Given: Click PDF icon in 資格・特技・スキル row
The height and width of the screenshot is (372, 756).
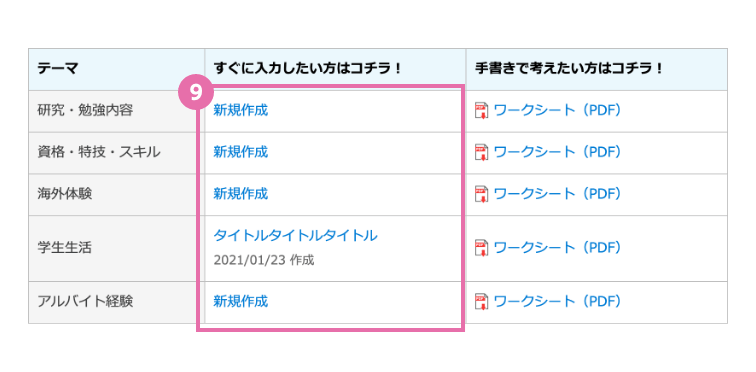Looking at the screenshot, I should 482,152.
